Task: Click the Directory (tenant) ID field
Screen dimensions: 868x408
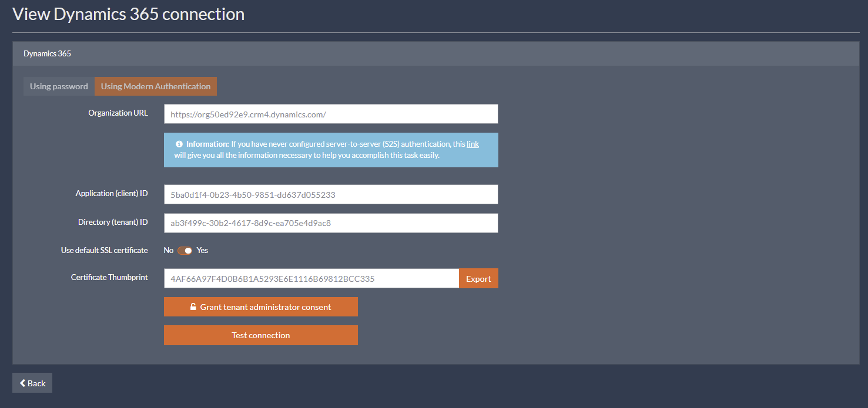Action: pos(331,223)
